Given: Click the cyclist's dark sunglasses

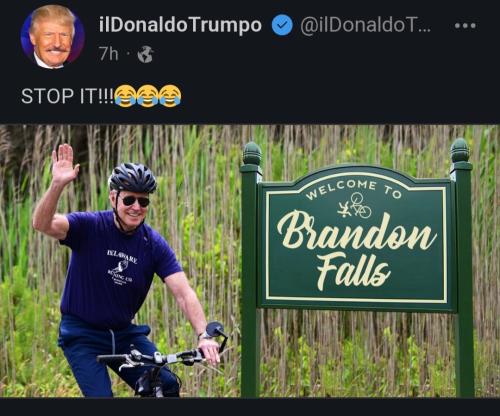Looking at the screenshot, I should coord(136,201).
